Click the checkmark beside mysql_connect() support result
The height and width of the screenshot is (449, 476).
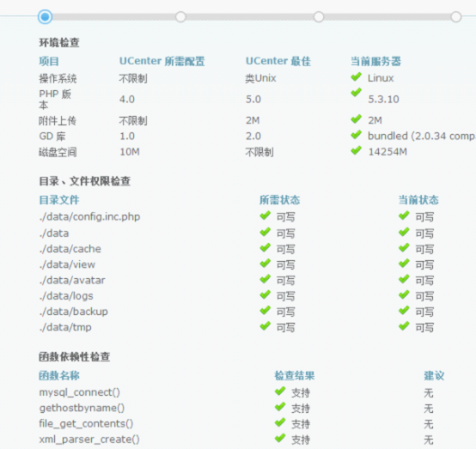(280, 391)
